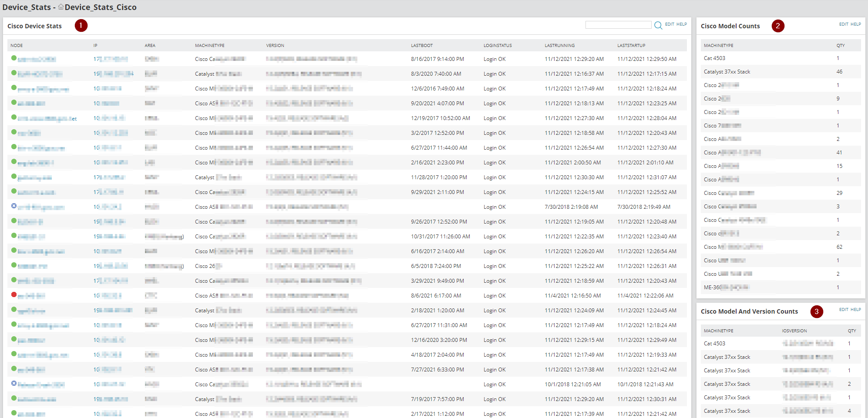Select green status dot for row booted 8/3/2020 7:40:00 AM

14,73
